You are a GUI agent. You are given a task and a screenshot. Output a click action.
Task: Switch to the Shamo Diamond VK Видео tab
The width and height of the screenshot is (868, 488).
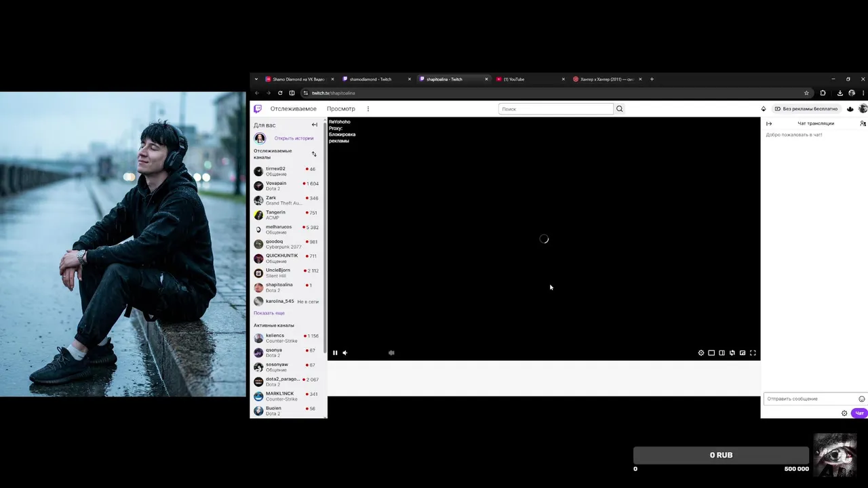click(299, 79)
